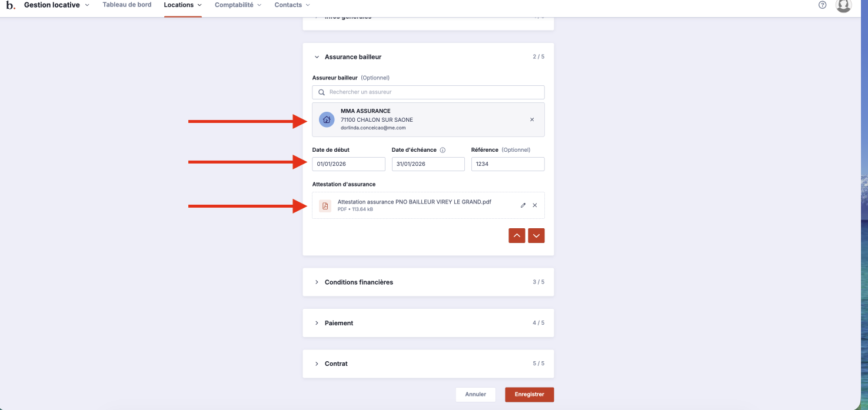Click the info icon beside Date d'échéance
The height and width of the screenshot is (410, 868).
pos(443,150)
